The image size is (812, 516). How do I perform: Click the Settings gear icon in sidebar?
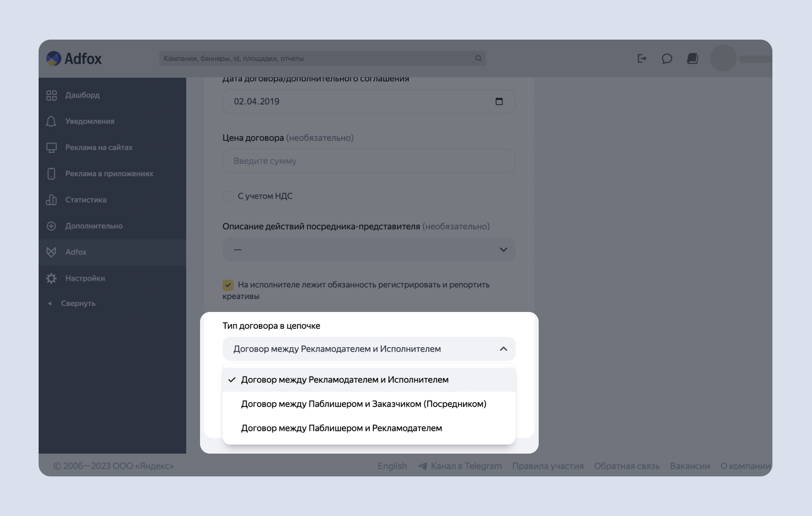[51, 278]
